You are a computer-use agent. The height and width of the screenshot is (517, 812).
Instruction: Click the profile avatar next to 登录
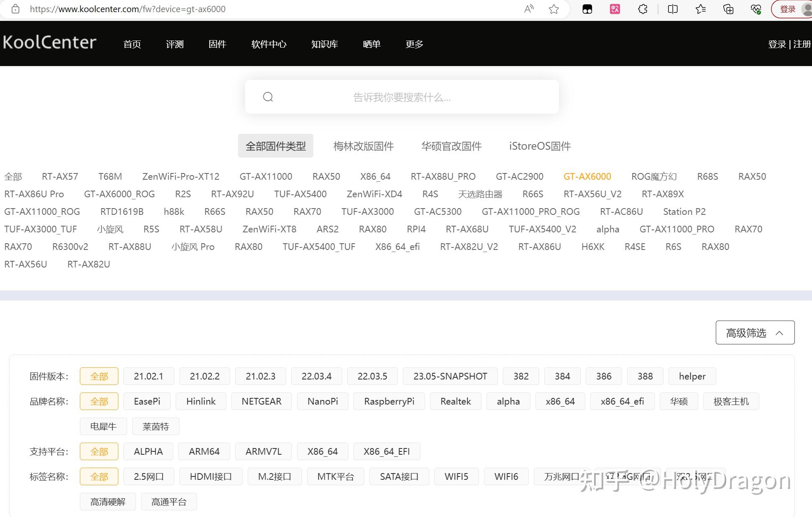[x=806, y=9]
